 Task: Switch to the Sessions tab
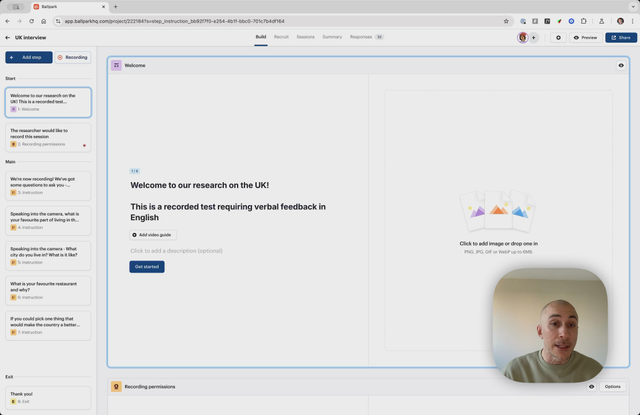tap(305, 37)
